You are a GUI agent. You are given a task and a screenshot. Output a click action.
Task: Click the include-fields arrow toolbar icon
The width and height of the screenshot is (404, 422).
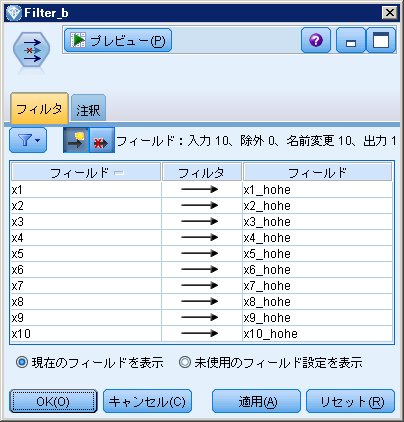tap(76, 140)
